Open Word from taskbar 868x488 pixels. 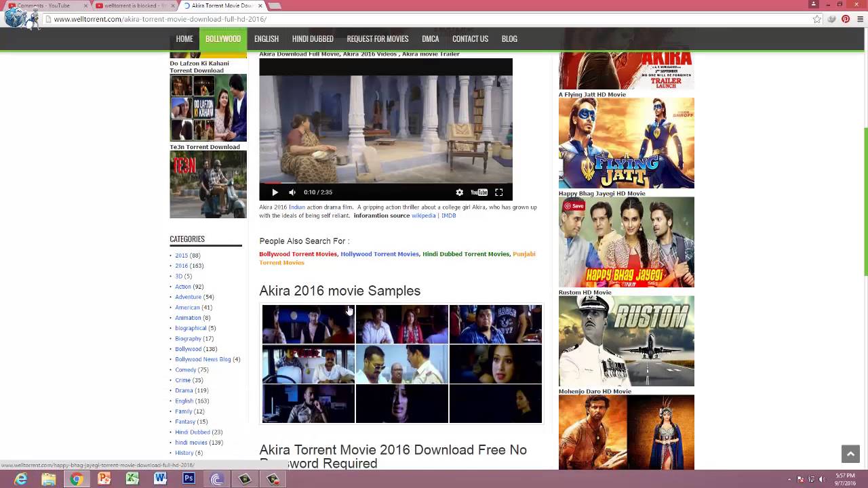tap(160, 479)
